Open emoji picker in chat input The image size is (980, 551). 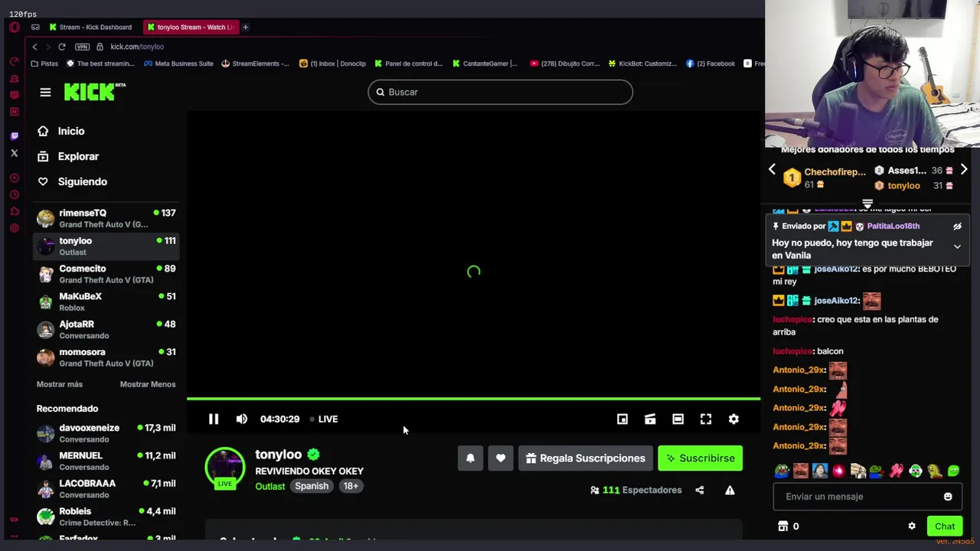tap(948, 497)
